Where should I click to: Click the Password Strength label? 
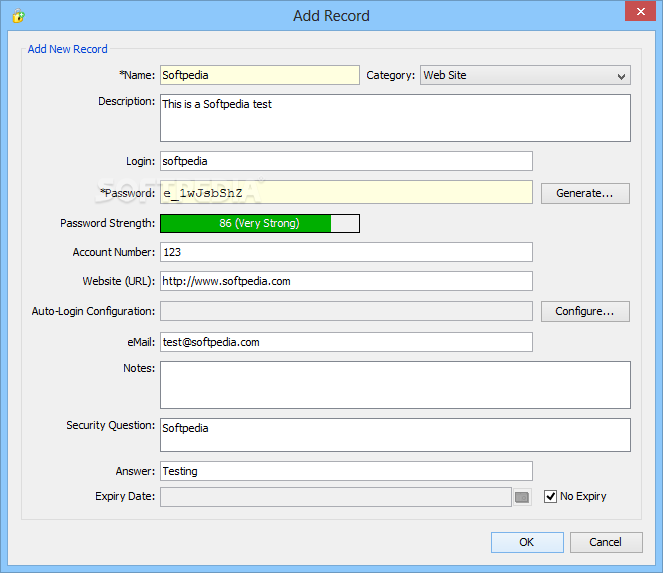(x=107, y=223)
